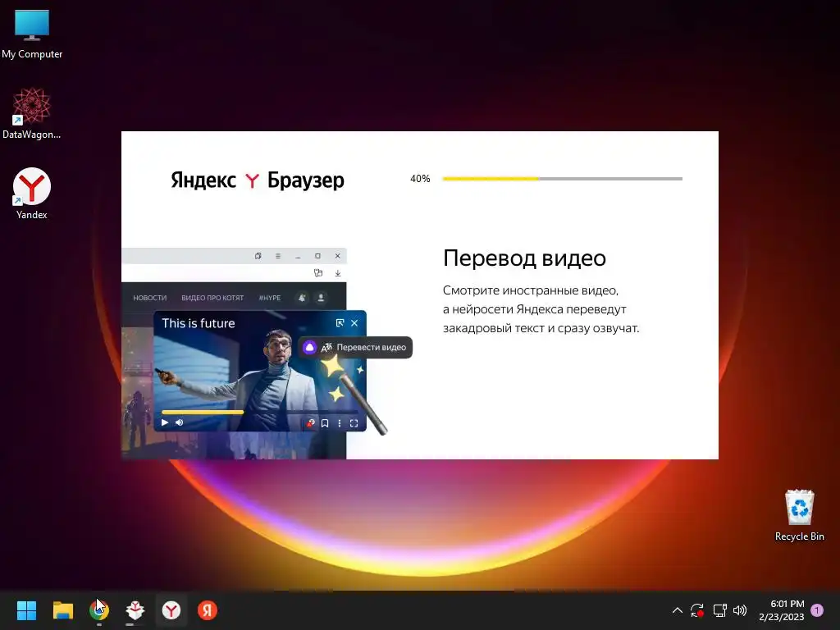Click the #HYPE tab in illustration
This screenshot has height=630, width=840.
pyautogui.click(x=269, y=298)
